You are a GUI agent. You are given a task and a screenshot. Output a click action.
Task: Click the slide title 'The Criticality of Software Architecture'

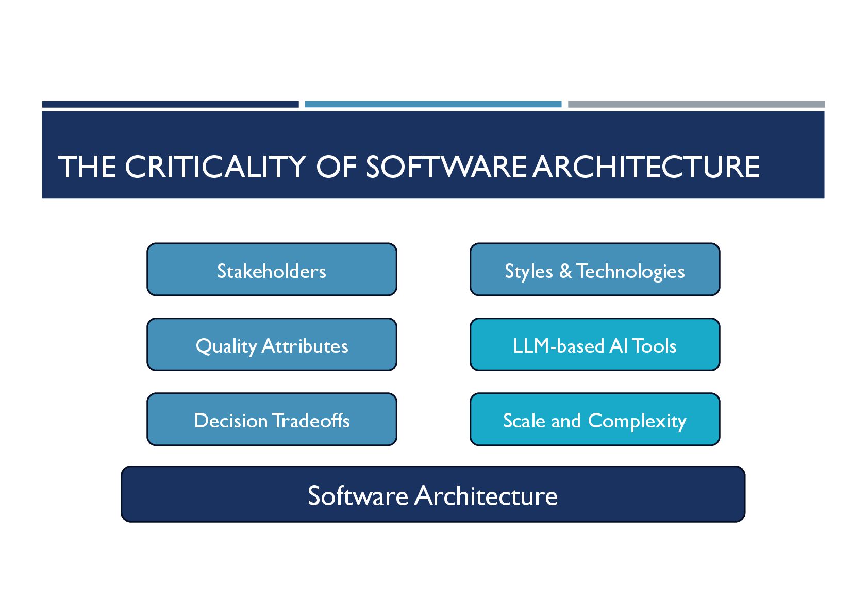tap(409, 167)
